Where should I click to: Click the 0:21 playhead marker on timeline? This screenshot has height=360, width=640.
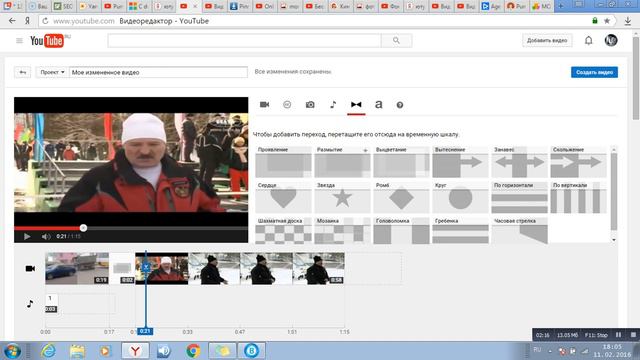145,331
